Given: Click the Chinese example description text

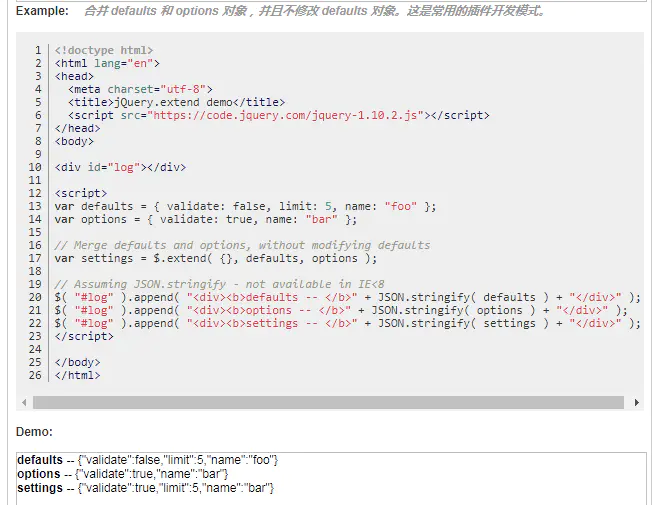Looking at the screenshot, I should pyautogui.click(x=315, y=10).
